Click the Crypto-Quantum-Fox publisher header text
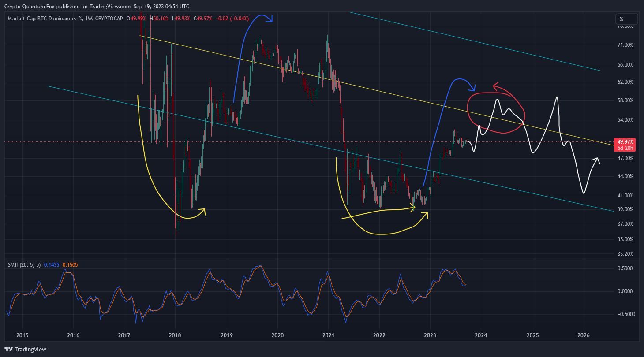The height and width of the screenshot is (357, 644). [97, 6]
